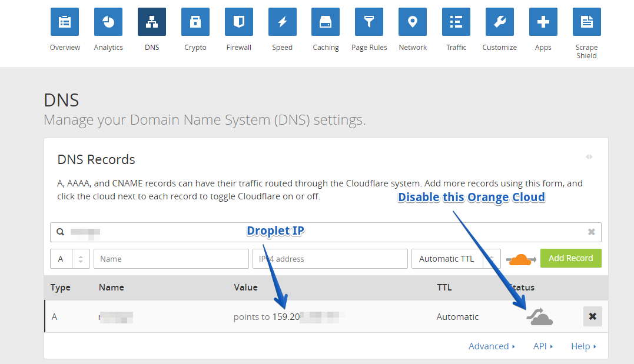Click the green Add Record button
This screenshot has height=364, width=634.
click(x=570, y=258)
